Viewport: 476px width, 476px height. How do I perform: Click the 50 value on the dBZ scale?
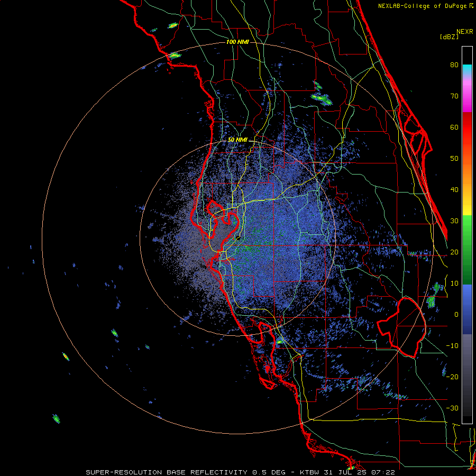(454, 159)
